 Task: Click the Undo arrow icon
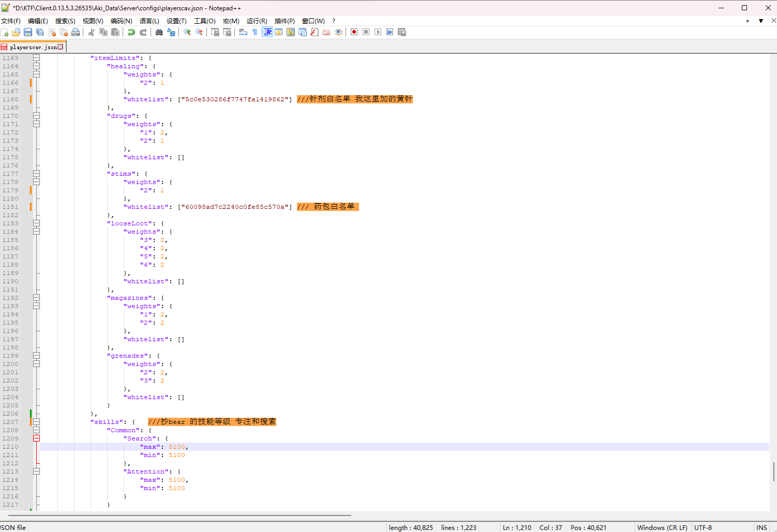click(131, 32)
